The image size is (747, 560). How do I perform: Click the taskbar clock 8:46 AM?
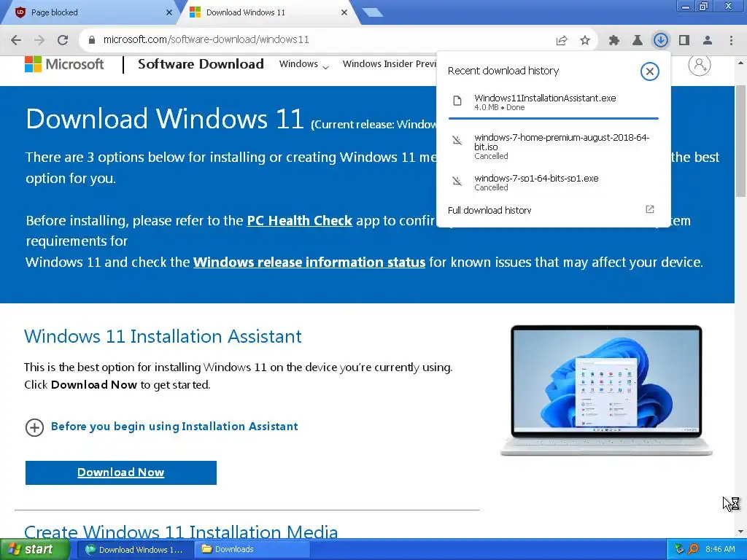coord(720,549)
